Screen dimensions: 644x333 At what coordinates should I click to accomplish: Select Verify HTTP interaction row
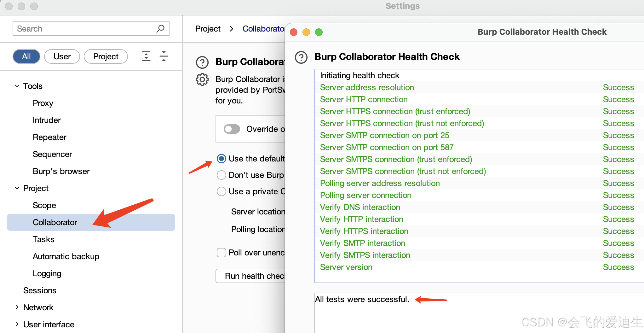pos(479,219)
